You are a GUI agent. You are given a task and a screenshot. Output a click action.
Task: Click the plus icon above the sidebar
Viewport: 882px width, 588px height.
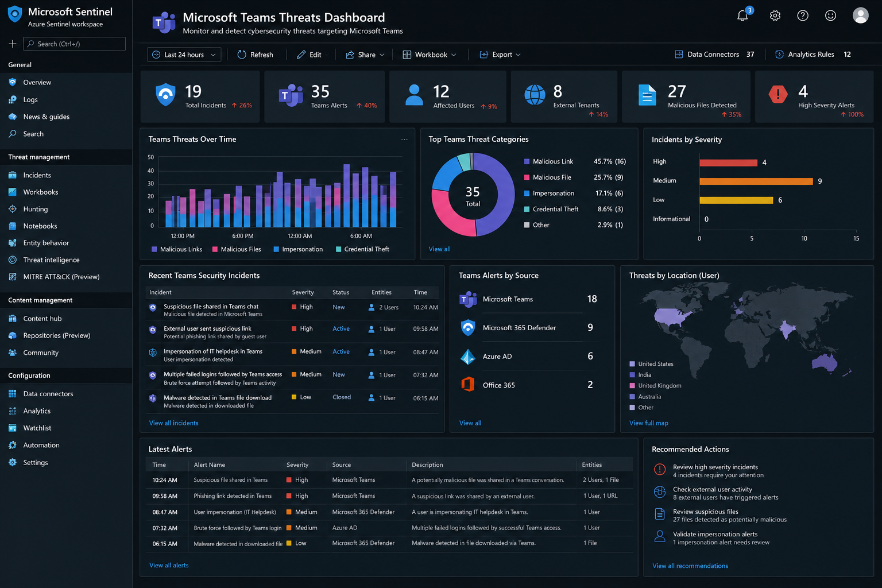(13, 44)
